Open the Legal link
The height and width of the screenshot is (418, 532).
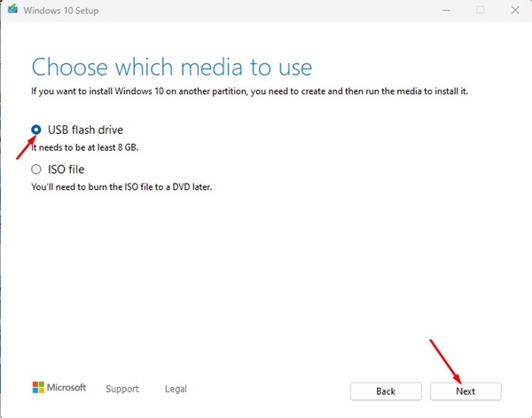click(x=176, y=389)
